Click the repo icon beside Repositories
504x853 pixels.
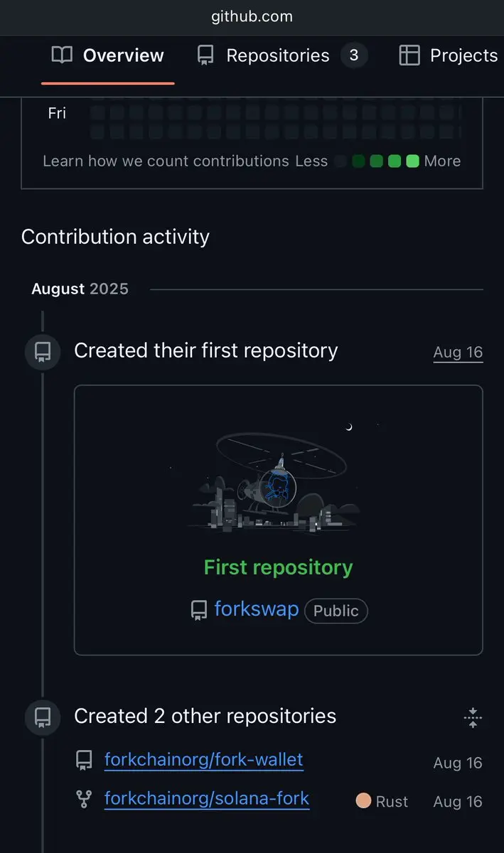205,55
